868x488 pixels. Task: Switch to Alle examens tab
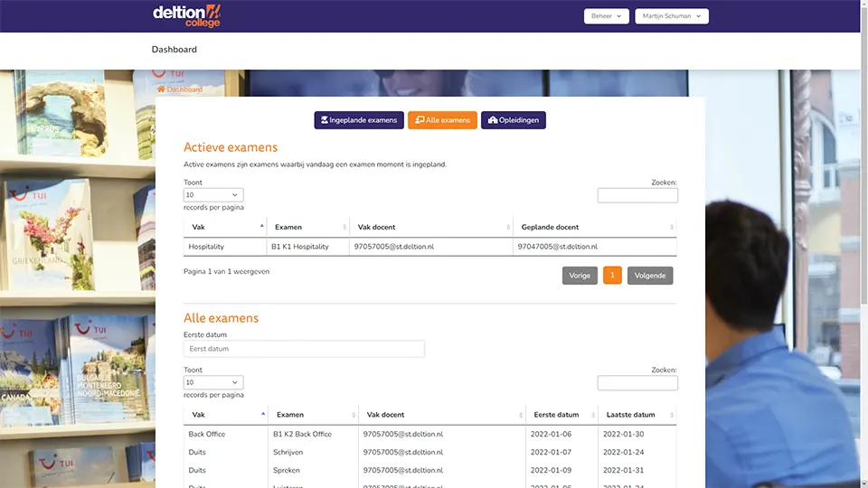(x=442, y=120)
